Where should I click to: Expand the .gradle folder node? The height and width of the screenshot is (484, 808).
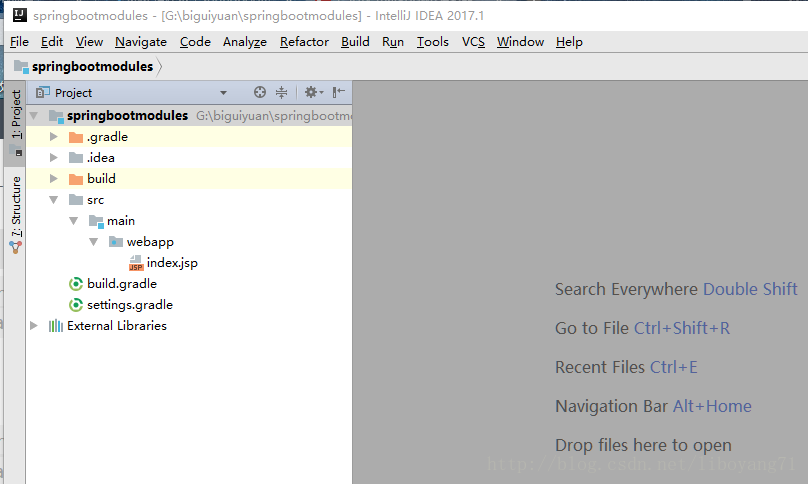pos(54,137)
